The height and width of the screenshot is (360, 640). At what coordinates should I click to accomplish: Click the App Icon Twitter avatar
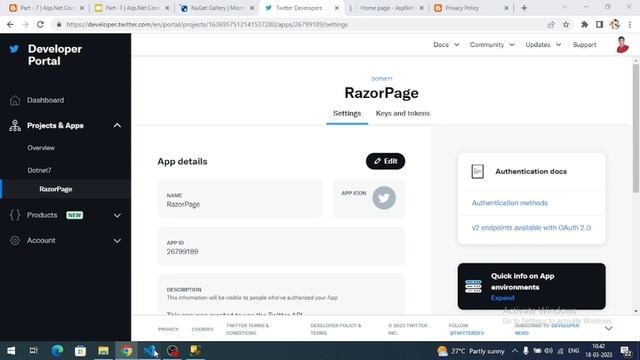tap(384, 198)
